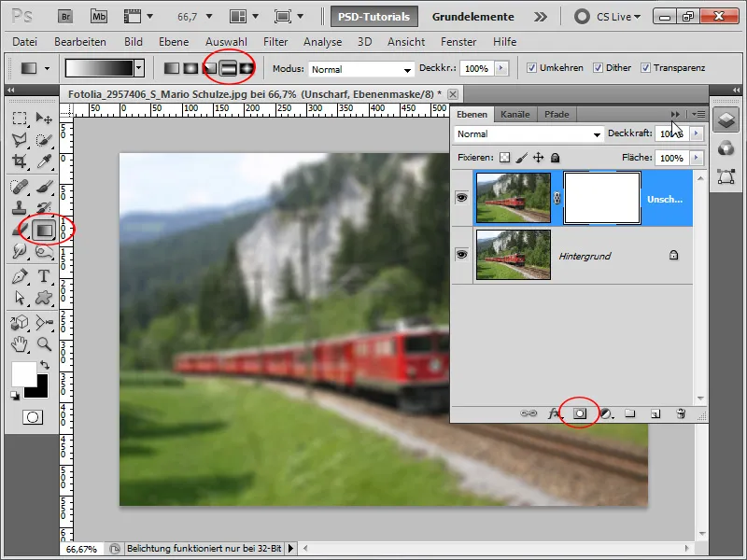Select the Gradient tool in toolbox
This screenshot has height=560, width=747.
point(44,231)
